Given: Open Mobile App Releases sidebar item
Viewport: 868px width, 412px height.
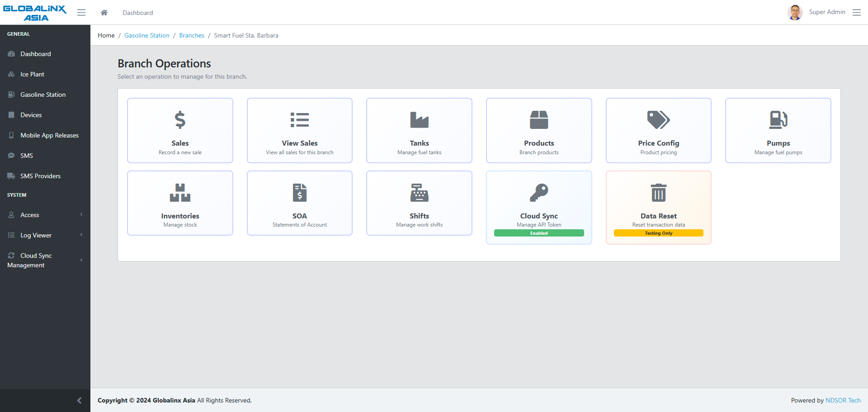Looking at the screenshot, I should coord(45,135).
